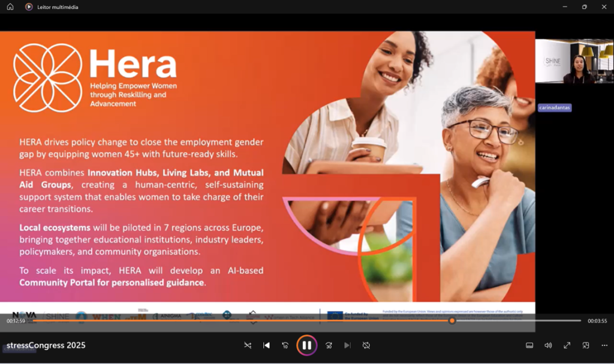The width and height of the screenshot is (614, 364).
Task: Click the 'Local ecosystems' bold text
Action: click(55, 228)
